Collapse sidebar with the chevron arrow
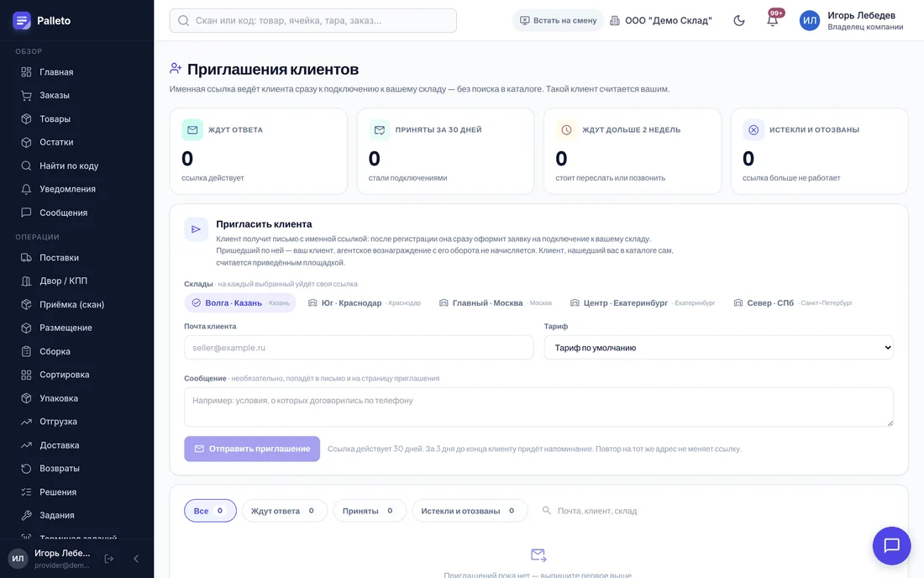The height and width of the screenshot is (578, 924). tap(136, 559)
